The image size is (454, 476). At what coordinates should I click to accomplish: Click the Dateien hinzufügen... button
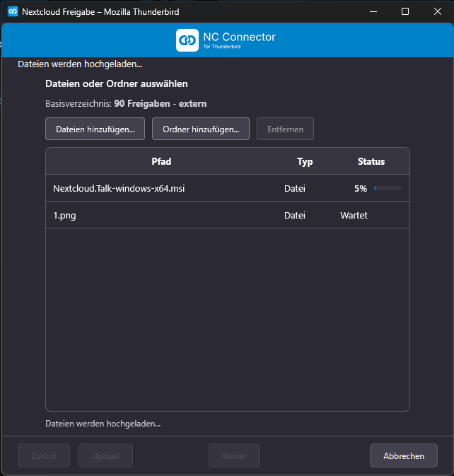tap(95, 129)
